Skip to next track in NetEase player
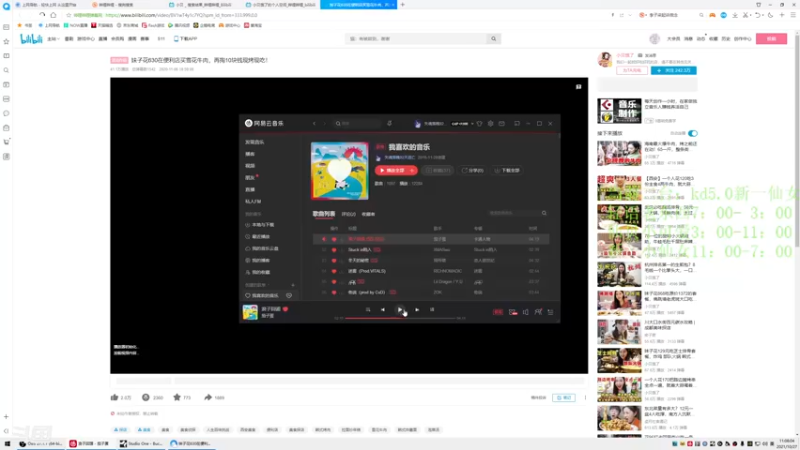Image resolution: width=800 pixels, height=450 pixels. [x=417, y=310]
